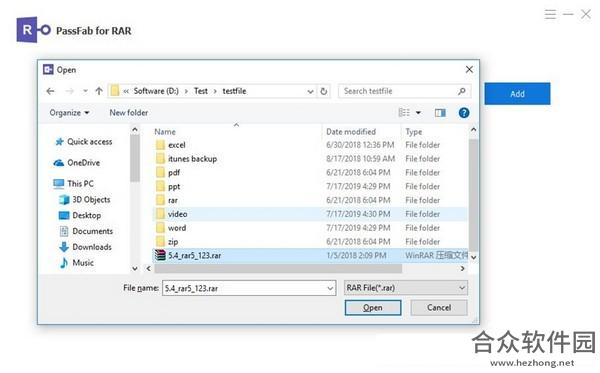The width and height of the screenshot is (600, 373).
Task: Expand the address bar history dropdown
Action: point(310,91)
